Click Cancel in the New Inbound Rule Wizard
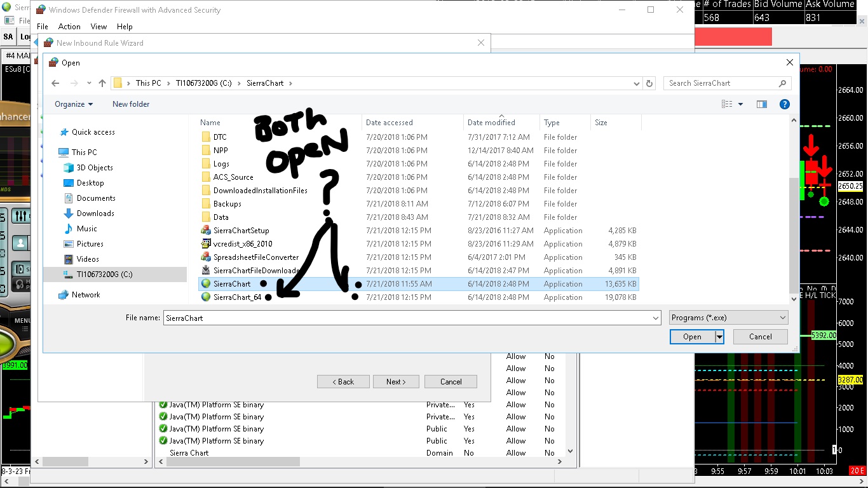868x488 pixels. [x=451, y=382]
